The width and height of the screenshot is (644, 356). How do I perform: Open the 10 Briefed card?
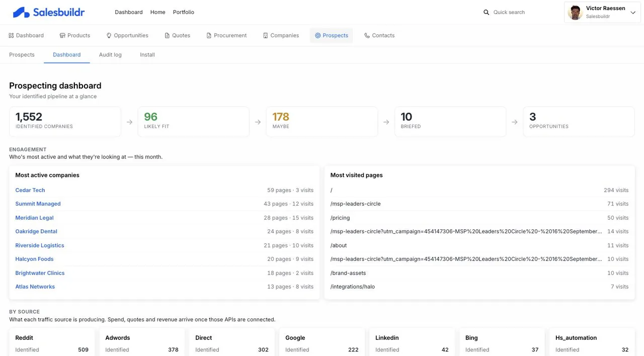[x=450, y=122]
